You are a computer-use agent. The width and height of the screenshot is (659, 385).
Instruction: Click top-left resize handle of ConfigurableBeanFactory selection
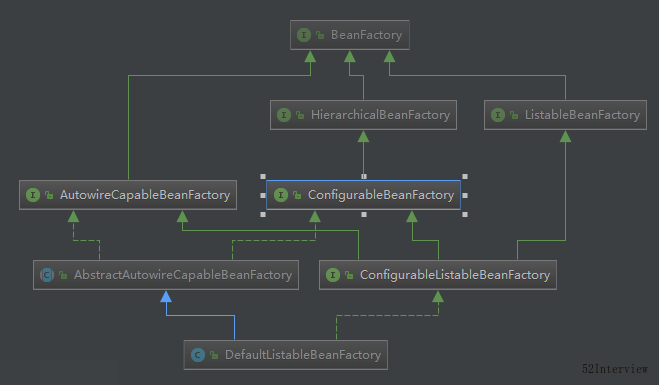pyautogui.click(x=263, y=177)
